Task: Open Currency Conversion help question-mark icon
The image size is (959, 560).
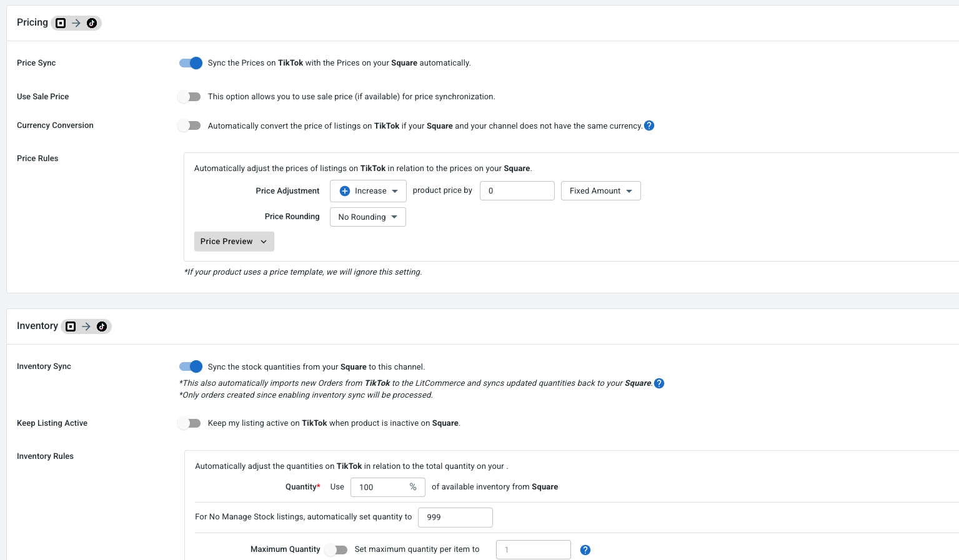Action: [649, 125]
